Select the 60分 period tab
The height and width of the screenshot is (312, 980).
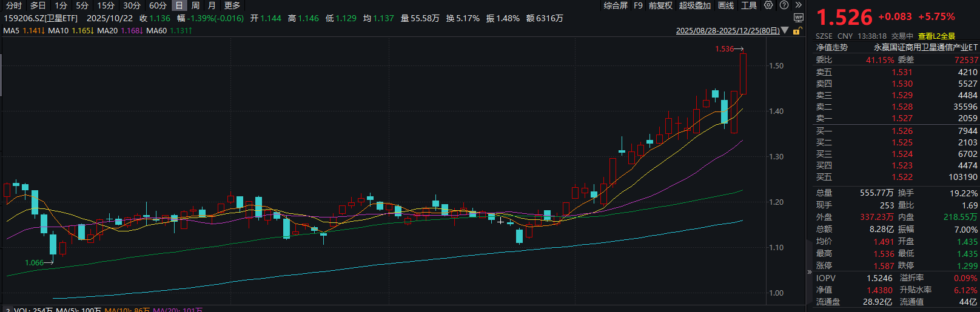(158, 5)
